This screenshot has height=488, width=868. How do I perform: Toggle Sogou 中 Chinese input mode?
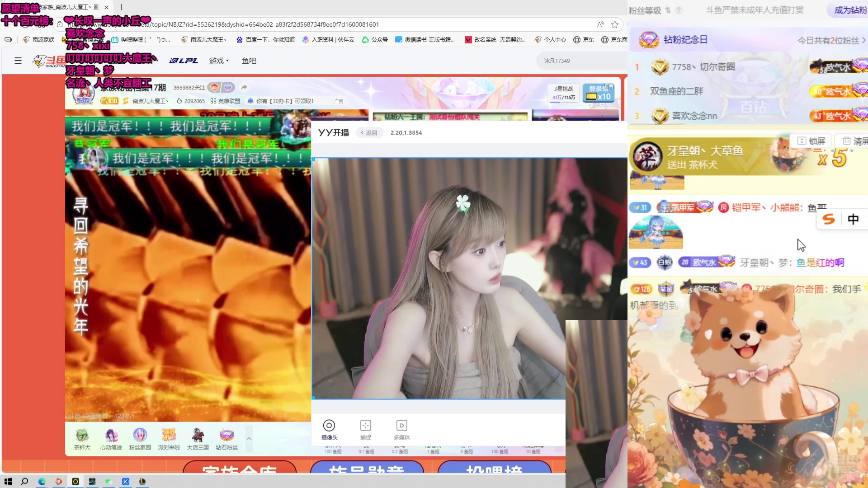(x=853, y=219)
